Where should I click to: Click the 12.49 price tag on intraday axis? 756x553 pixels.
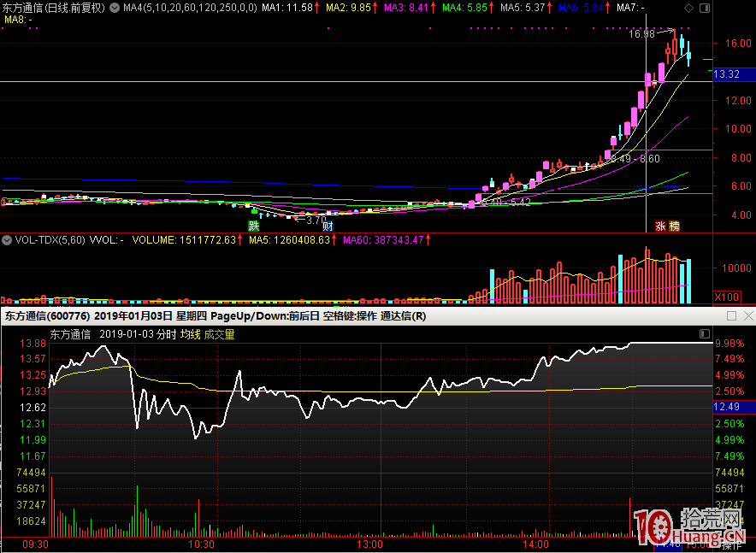pyautogui.click(x=733, y=407)
